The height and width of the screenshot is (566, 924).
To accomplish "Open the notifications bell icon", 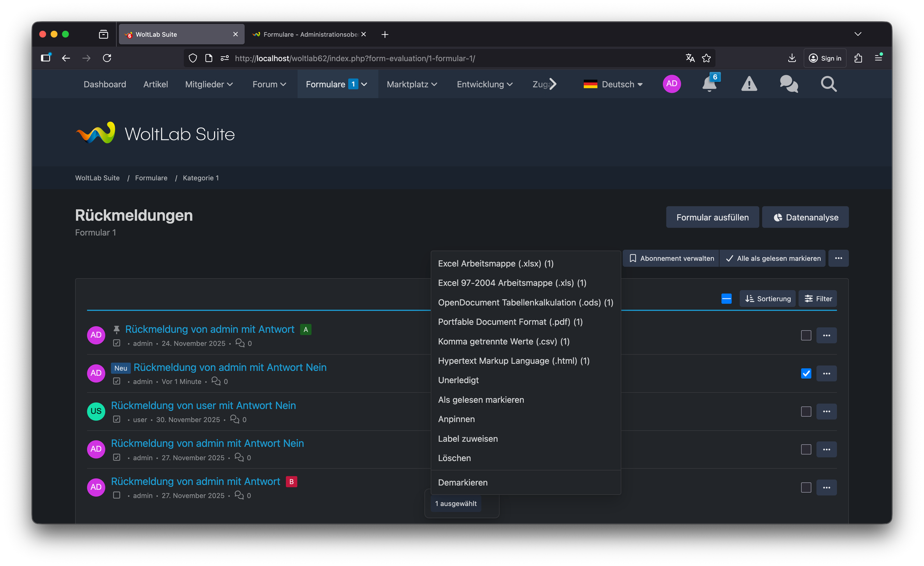I will pyautogui.click(x=709, y=84).
